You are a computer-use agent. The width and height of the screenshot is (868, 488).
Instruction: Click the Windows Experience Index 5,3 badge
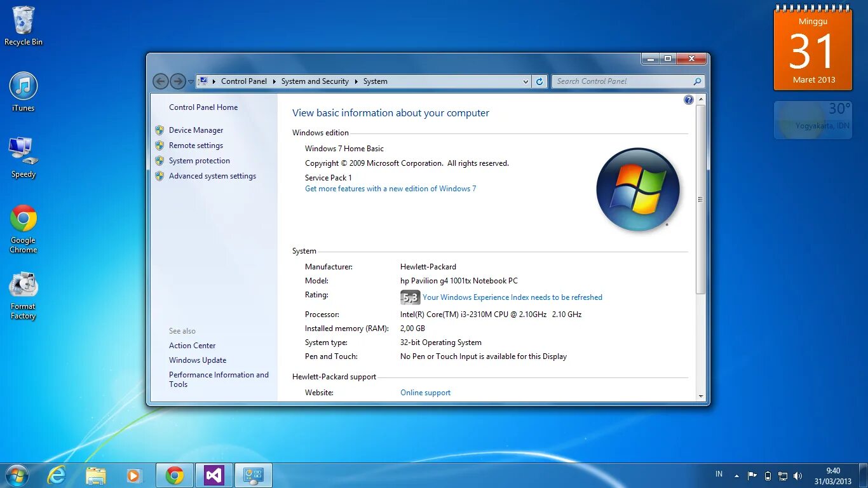point(410,297)
